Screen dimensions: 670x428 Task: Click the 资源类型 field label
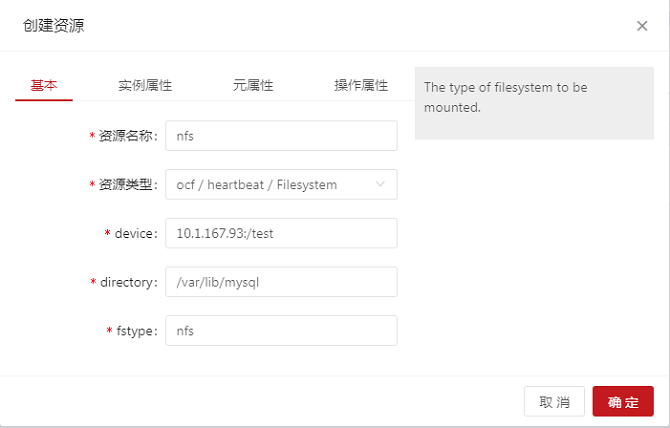[127, 185]
